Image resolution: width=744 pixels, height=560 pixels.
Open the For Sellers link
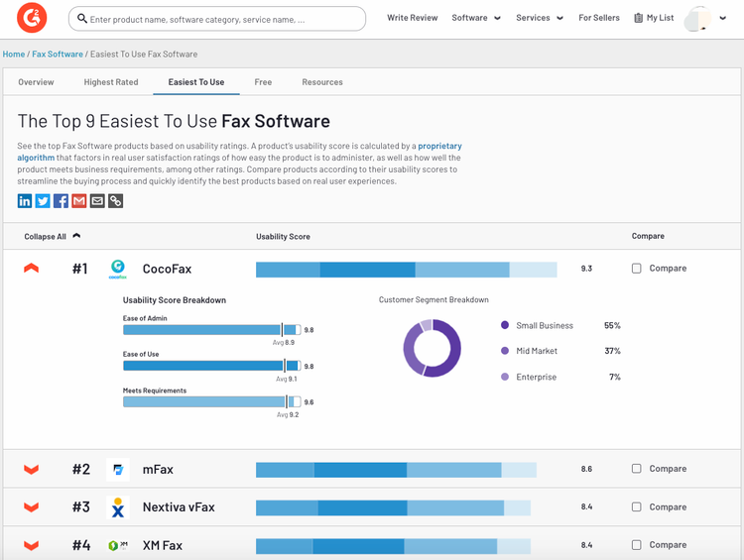[599, 18]
